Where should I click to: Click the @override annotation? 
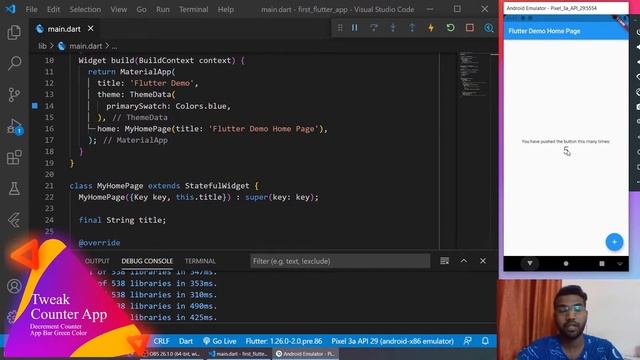pos(99,243)
